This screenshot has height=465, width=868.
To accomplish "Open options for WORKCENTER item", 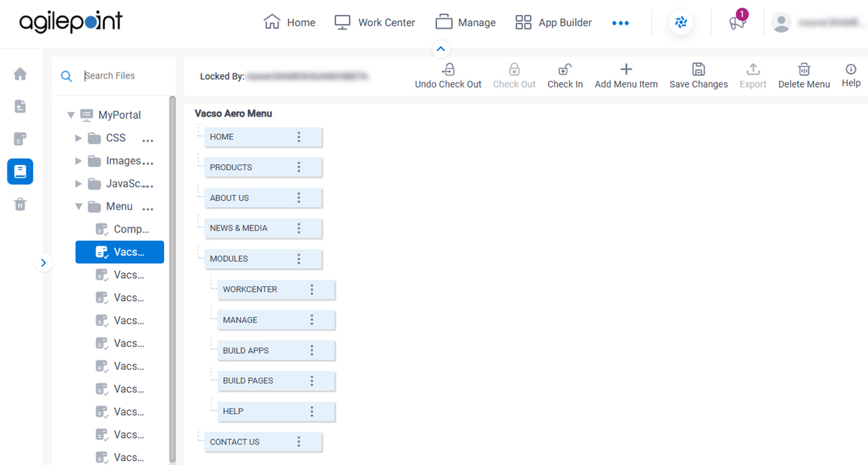I will click(x=312, y=290).
